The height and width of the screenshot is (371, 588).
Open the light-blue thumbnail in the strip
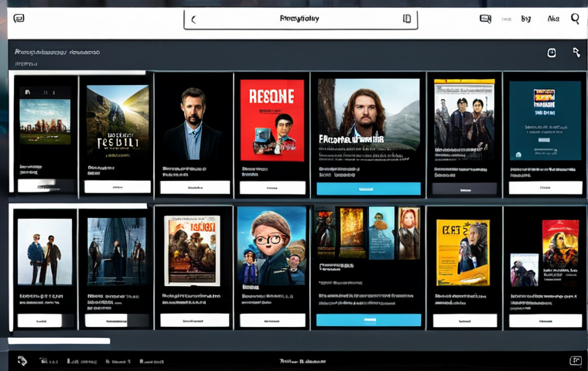(x=381, y=233)
